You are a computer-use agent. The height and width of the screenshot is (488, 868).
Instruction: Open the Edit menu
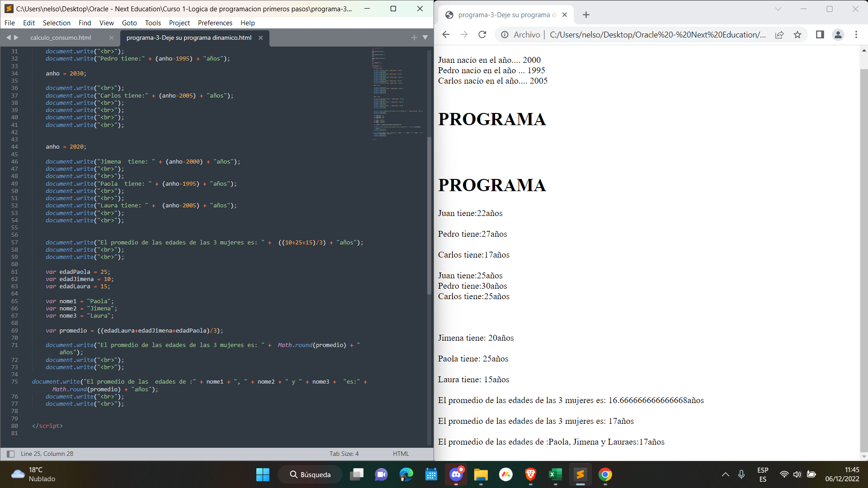pyautogui.click(x=29, y=23)
